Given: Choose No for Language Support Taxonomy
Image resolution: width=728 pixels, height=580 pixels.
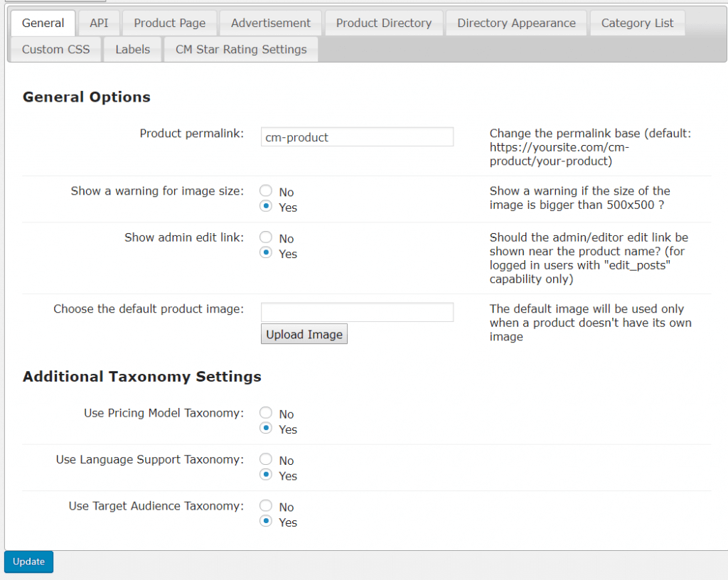Looking at the screenshot, I should [266, 460].
